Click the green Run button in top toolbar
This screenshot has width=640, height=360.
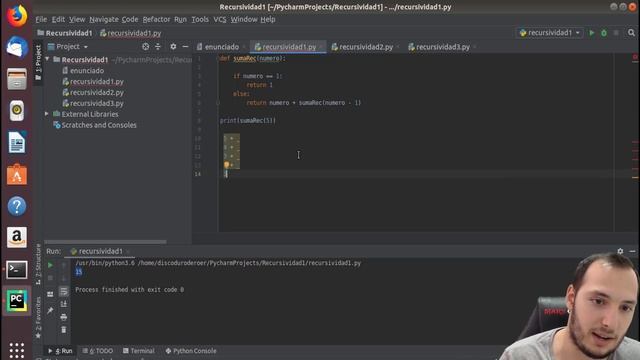coord(591,33)
